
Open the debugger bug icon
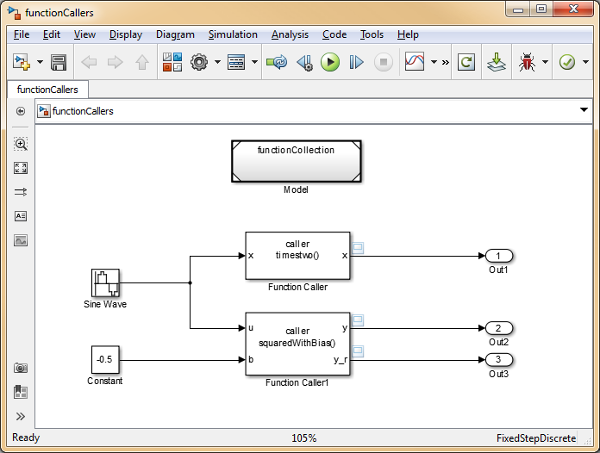pos(526,62)
